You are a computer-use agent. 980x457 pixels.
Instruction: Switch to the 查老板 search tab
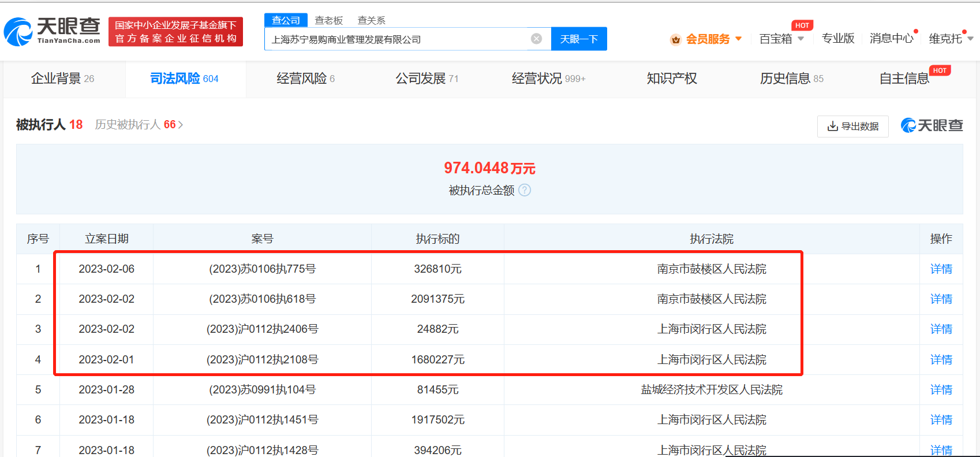click(x=328, y=20)
